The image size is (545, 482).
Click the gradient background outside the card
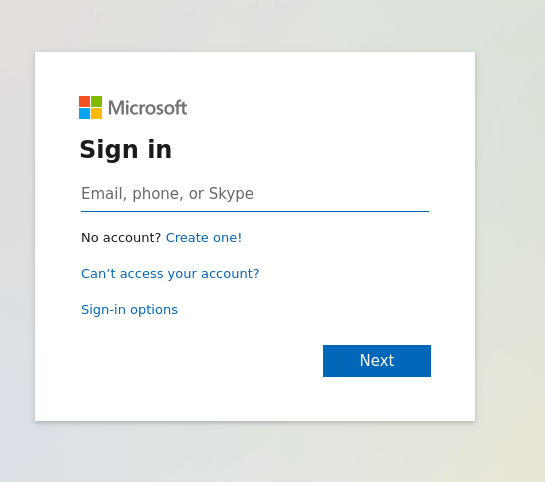point(507,243)
